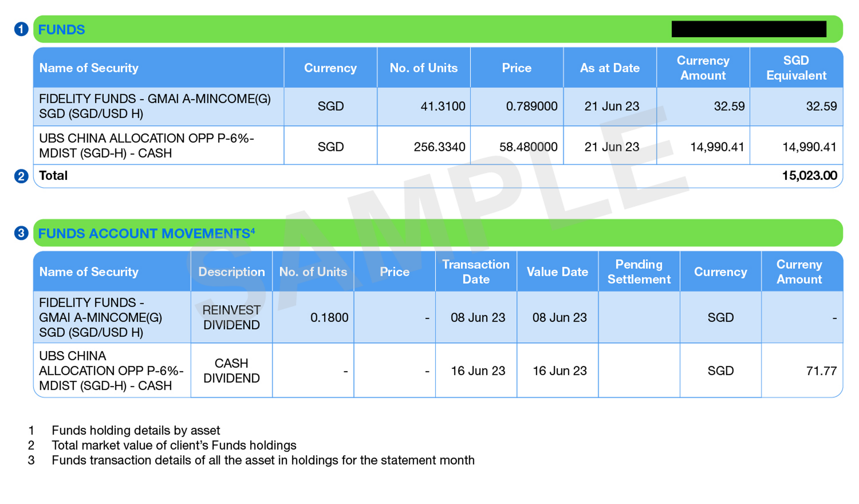Image resolution: width=859 pixels, height=504 pixels.
Task: Click the 15,023.00 total value
Action: tap(810, 176)
